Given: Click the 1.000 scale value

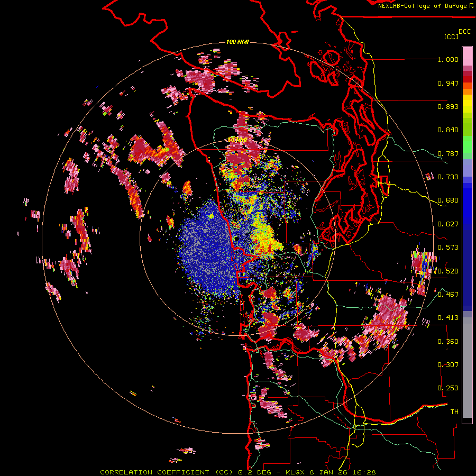Looking at the screenshot, I should (448, 59).
